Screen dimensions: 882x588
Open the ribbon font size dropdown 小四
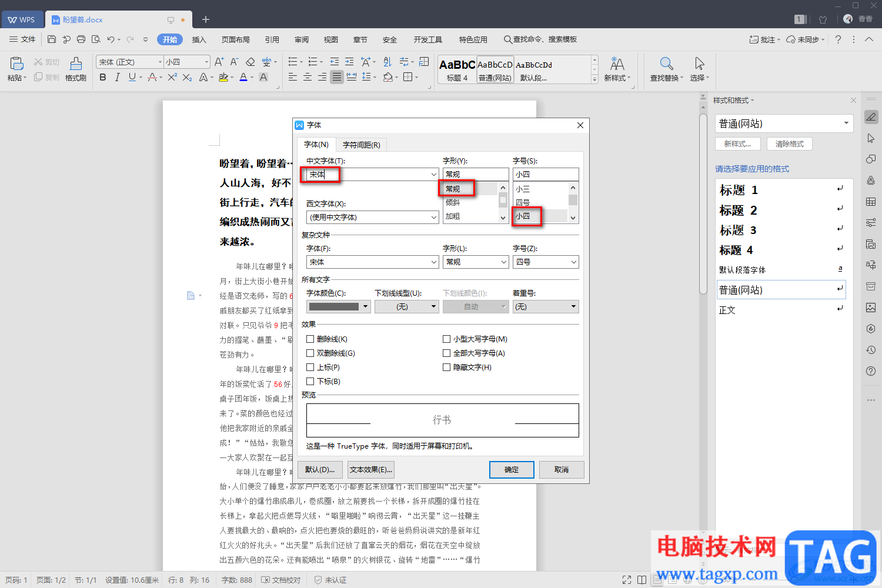[206, 62]
